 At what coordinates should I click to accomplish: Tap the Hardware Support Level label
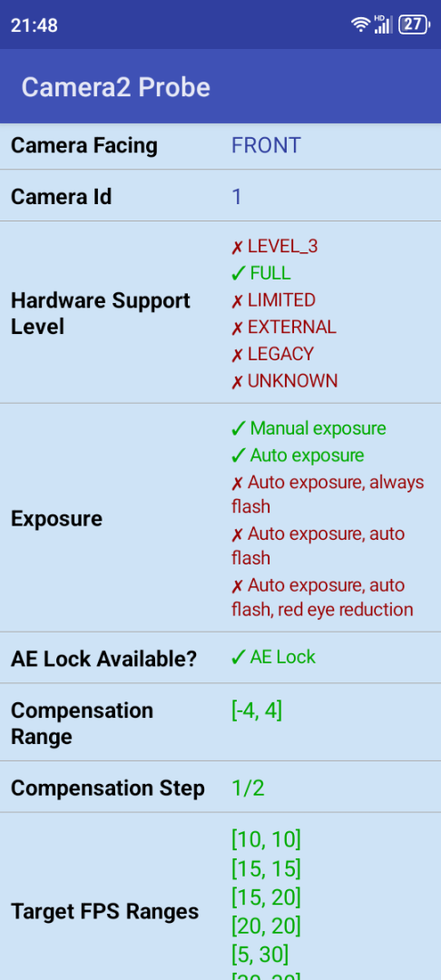(101, 313)
